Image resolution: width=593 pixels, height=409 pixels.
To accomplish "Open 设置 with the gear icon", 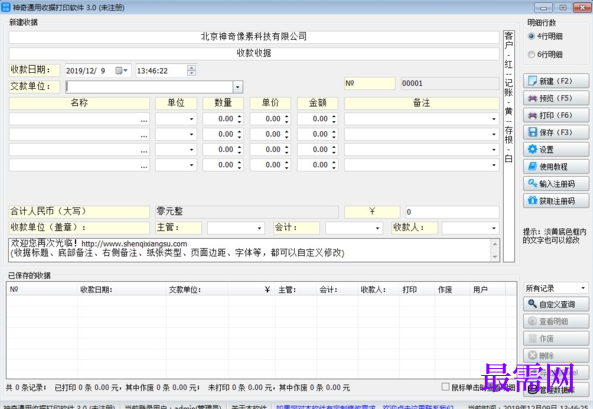I will click(556, 149).
